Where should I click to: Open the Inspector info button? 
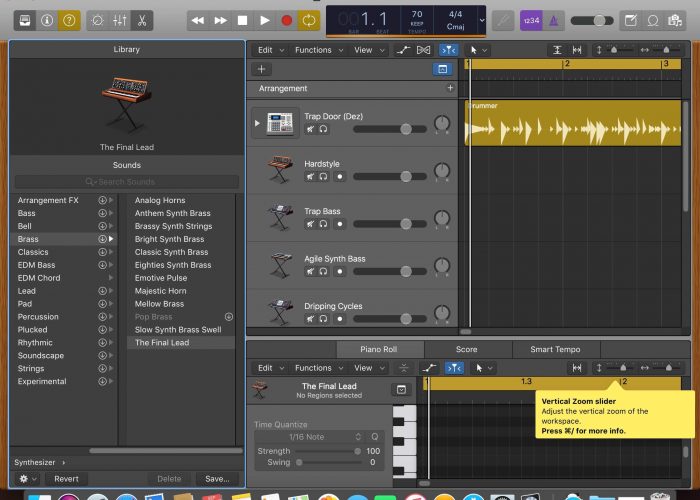pyautogui.click(x=47, y=21)
